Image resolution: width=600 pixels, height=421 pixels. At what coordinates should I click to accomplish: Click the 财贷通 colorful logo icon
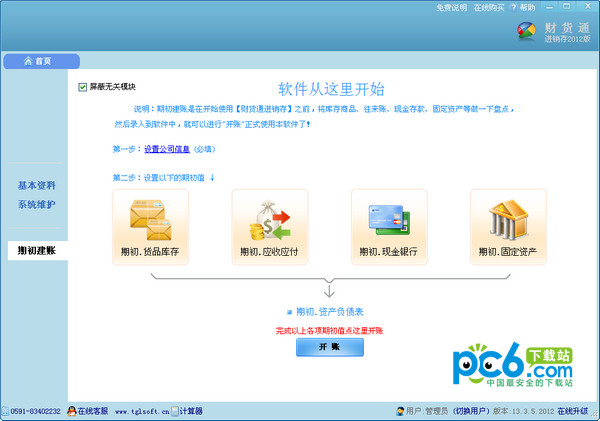pyautogui.click(x=526, y=31)
